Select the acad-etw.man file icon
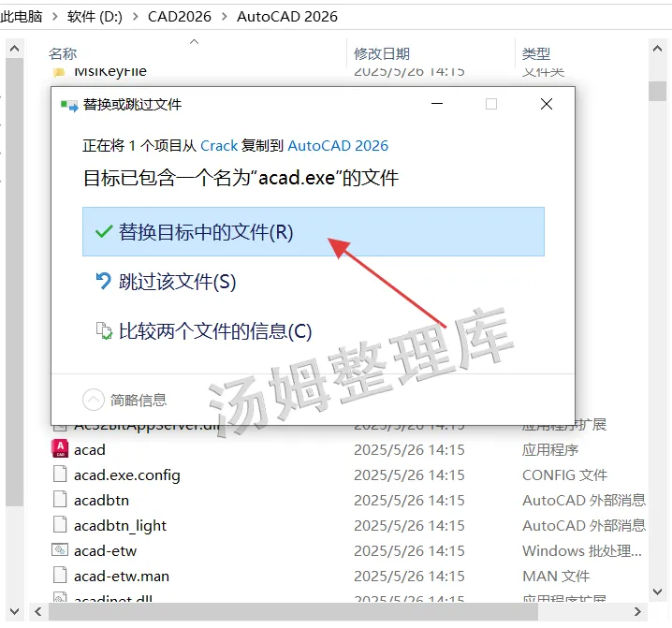Image resolution: width=672 pixels, height=628 pixels. tap(60, 575)
